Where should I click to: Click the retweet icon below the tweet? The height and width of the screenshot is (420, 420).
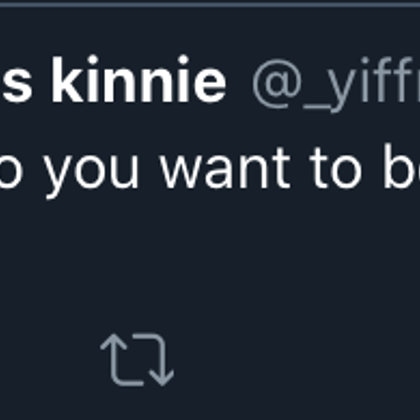point(137,360)
